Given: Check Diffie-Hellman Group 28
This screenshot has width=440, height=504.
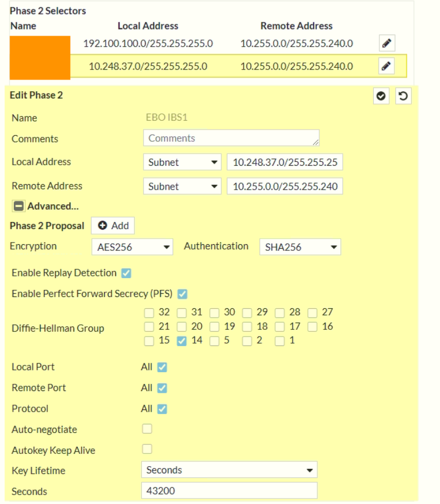Looking at the screenshot, I should pos(280,313).
